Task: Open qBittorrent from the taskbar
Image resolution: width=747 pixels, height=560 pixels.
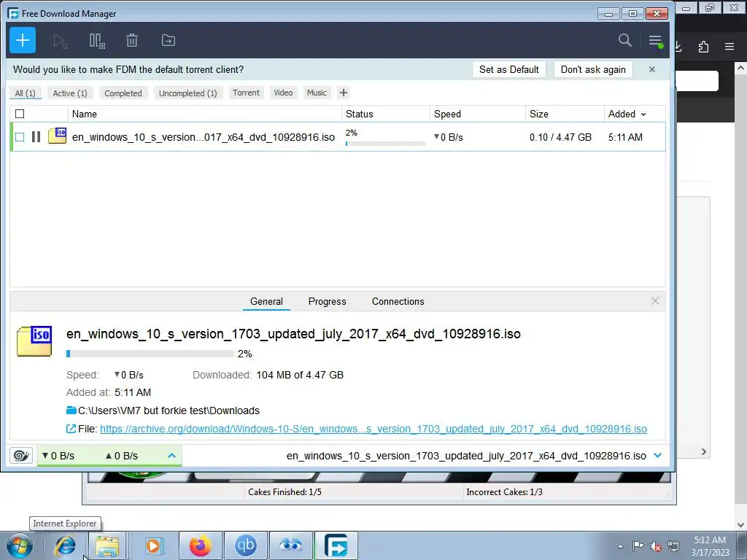Action: 246,545
